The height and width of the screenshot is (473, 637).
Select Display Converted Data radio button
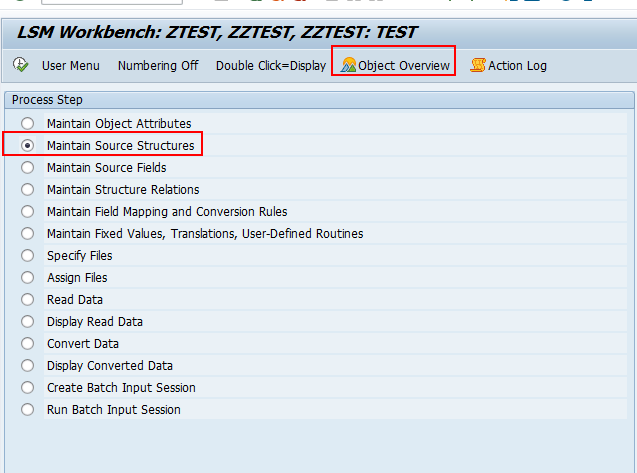click(28, 365)
